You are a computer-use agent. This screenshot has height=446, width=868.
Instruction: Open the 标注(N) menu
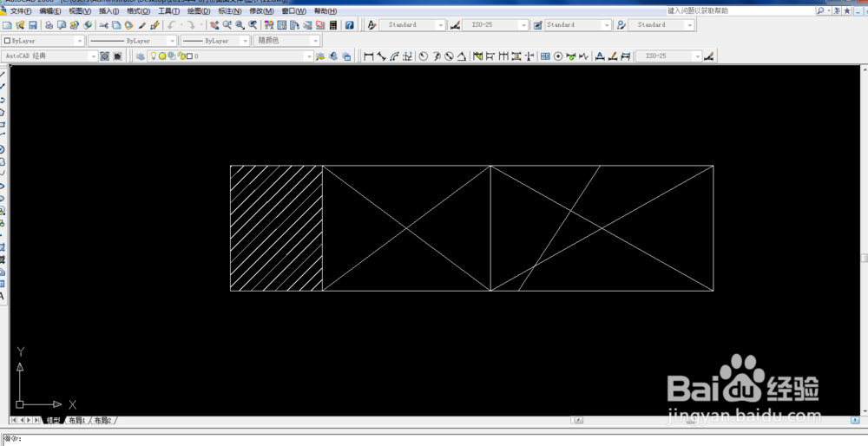click(x=229, y=11)
